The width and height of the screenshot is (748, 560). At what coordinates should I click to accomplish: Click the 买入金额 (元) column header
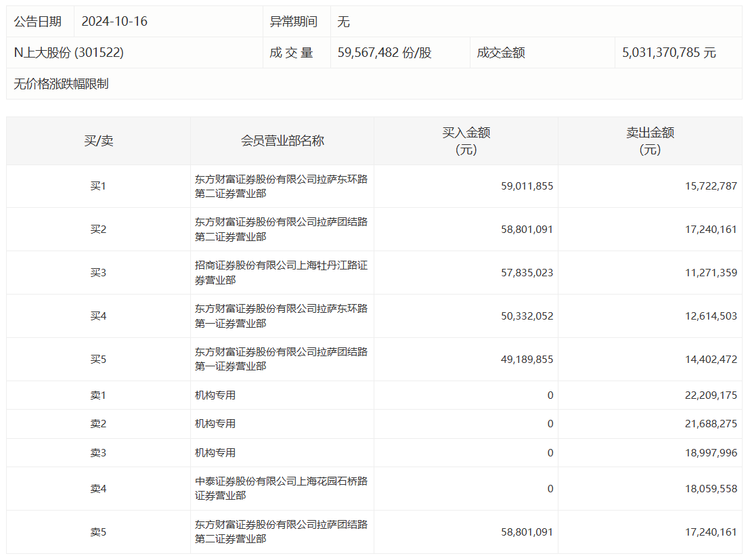[x=466, y=141]
